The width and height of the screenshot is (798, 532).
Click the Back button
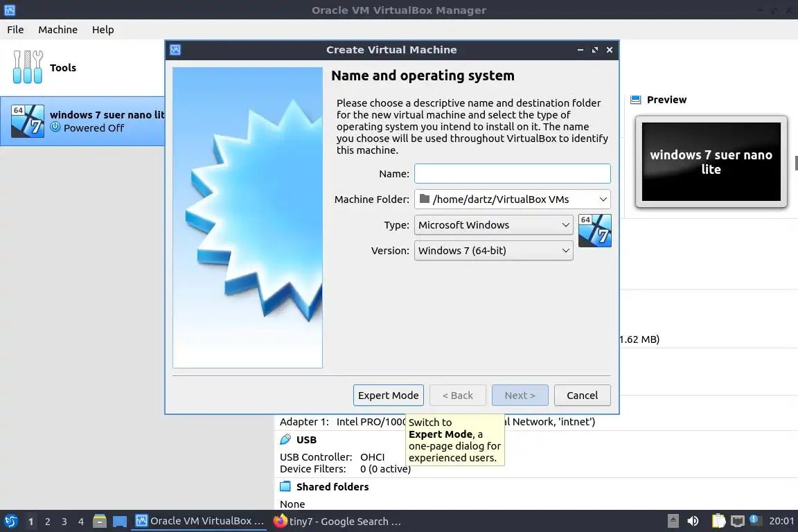pyautogui.click(x=457, y=396)
